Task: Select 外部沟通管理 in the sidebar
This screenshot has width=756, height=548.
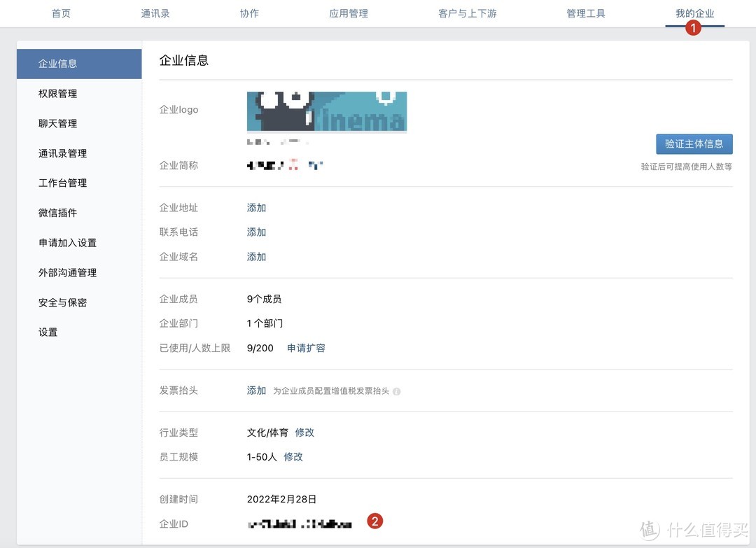Action: coord(68,272)
